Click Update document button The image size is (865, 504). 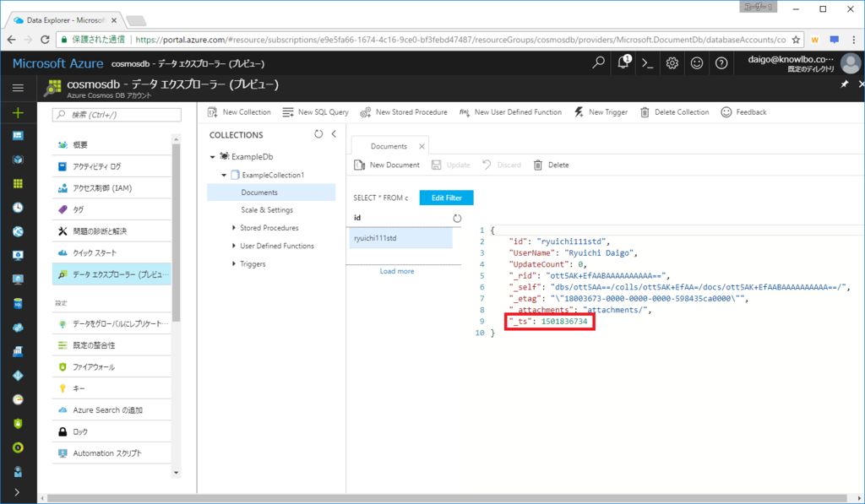(451, 165)
